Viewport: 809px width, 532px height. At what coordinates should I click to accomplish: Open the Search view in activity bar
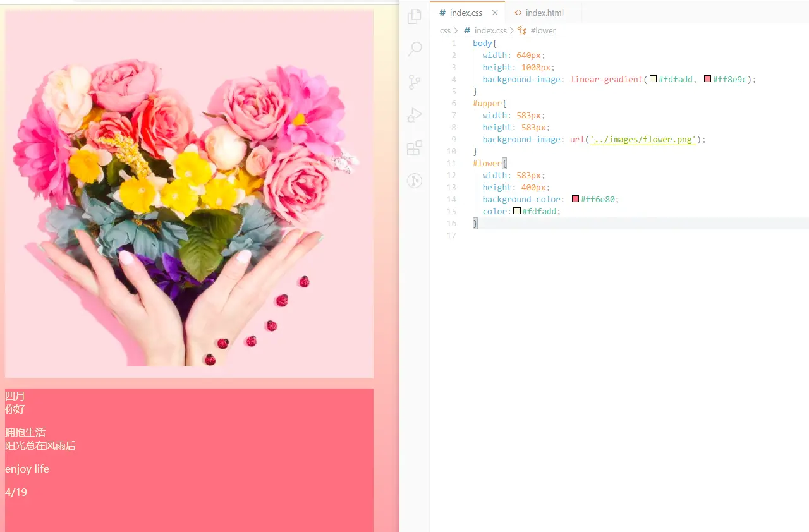(415, 49)
